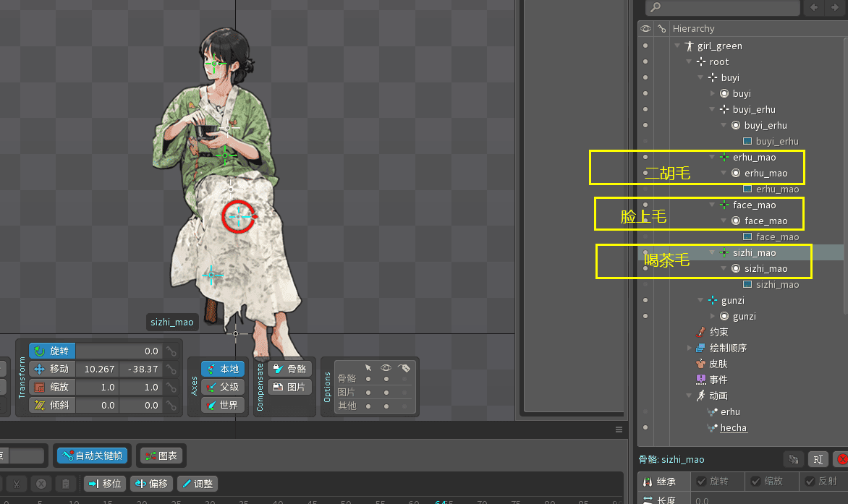The image size is (848, 504).
Task: Select the Shear (倾斜) transform tool
Action: [x=52, y=405]
